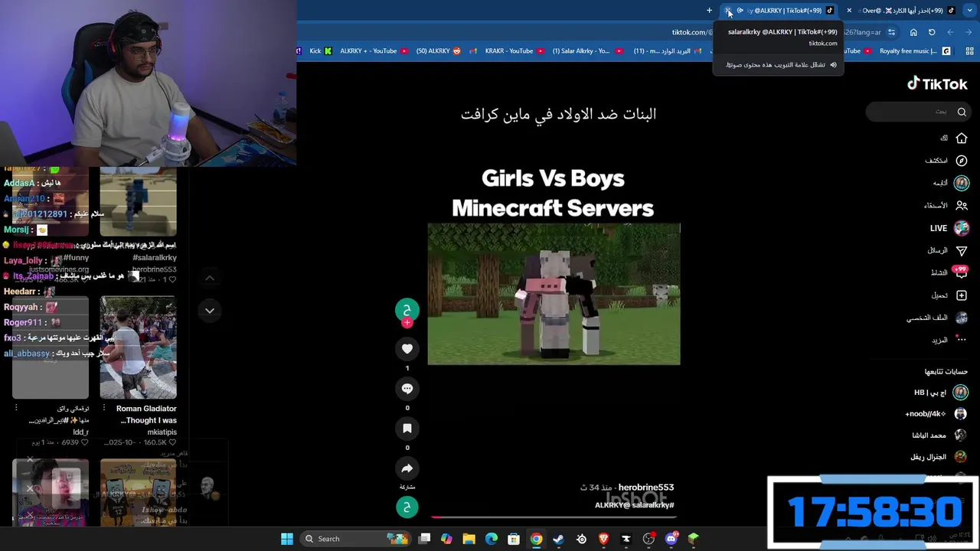The image size is (980, 551).
Task: Open the For You home icon
Action: point(962,139)
